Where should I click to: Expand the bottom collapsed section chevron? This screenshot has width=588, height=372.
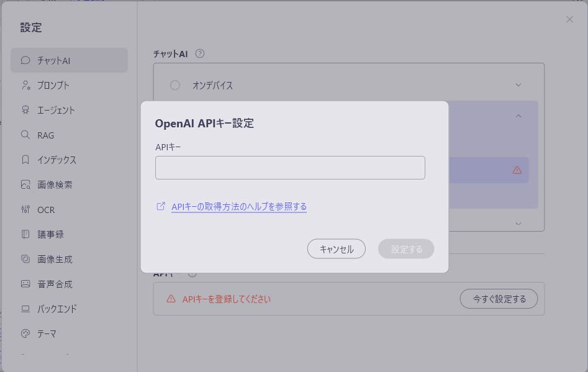click(x=518, y=224)
